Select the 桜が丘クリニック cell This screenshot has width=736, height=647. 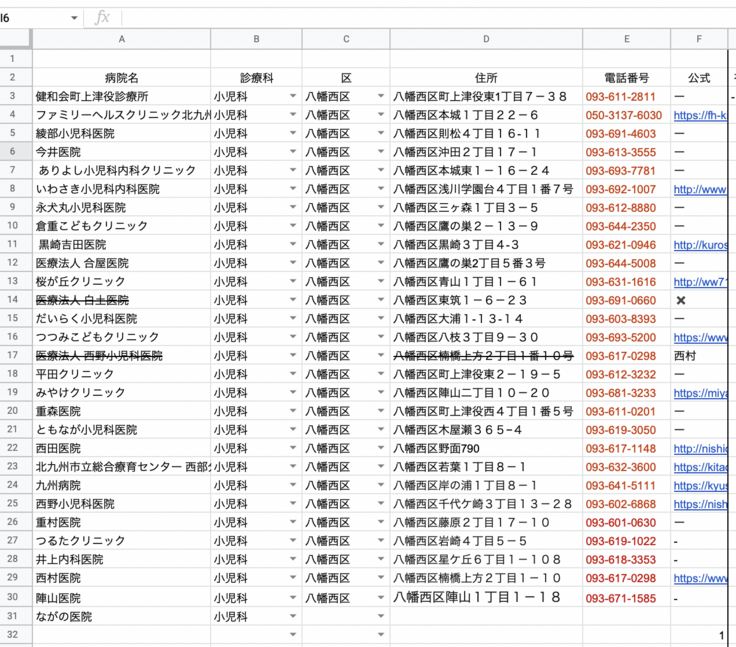pos(82,282)
